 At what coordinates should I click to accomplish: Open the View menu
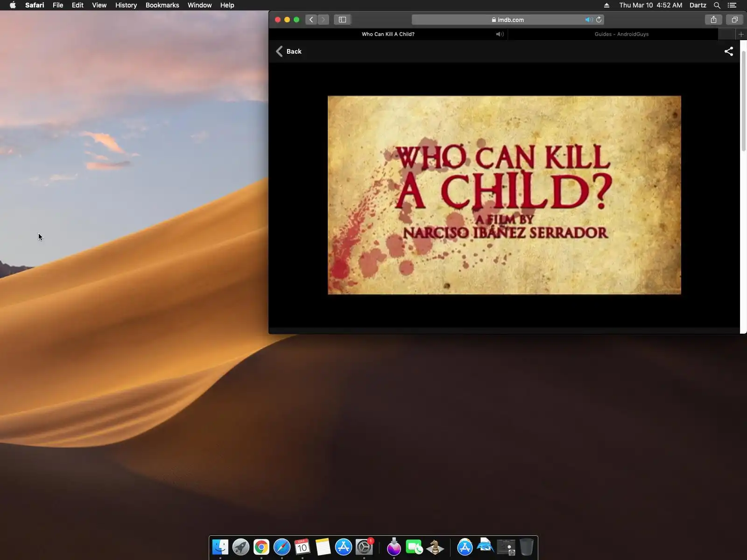coord(99,5)
